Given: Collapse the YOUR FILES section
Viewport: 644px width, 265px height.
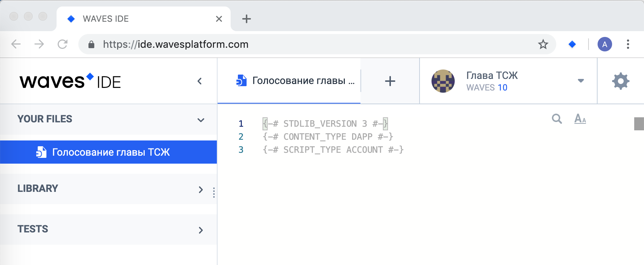Looking at the screenshot, I should click(201, 120).
